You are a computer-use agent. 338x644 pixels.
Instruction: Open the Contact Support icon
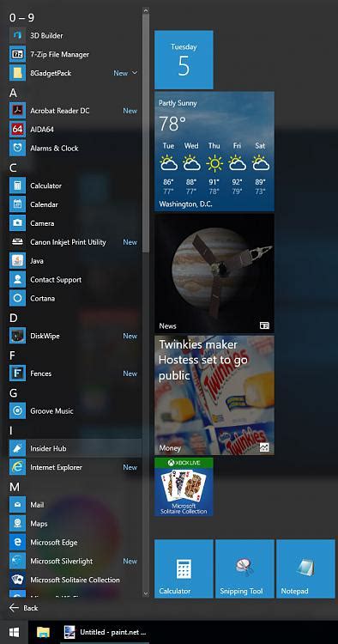pyautogui.click(x=17, y=280)
